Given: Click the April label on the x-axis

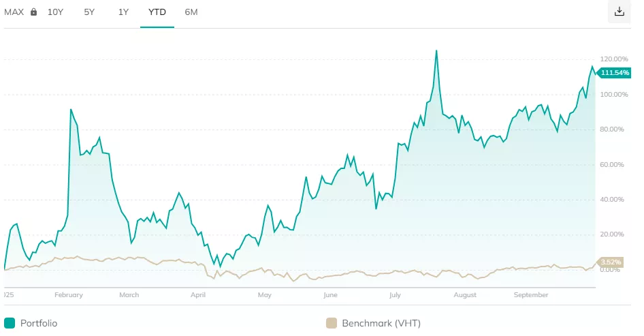Looking at the screenshot, I should click(x=198, y=295).
